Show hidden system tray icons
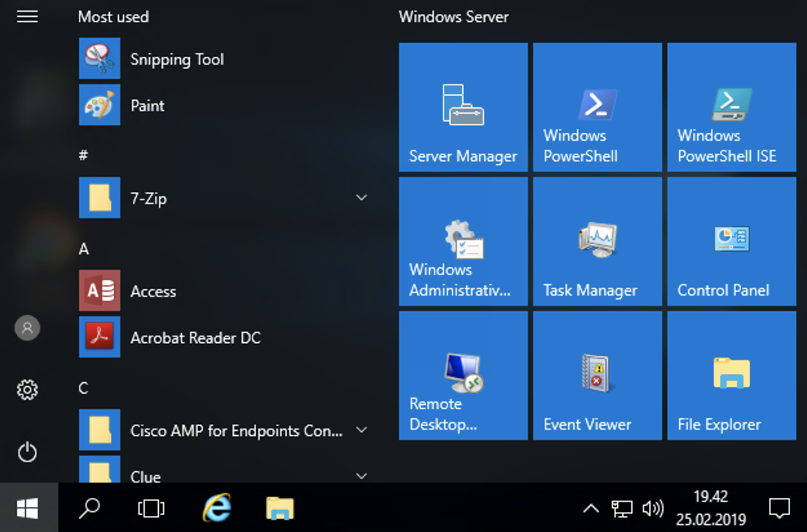 pyautogui.click(x=591, y=509)
